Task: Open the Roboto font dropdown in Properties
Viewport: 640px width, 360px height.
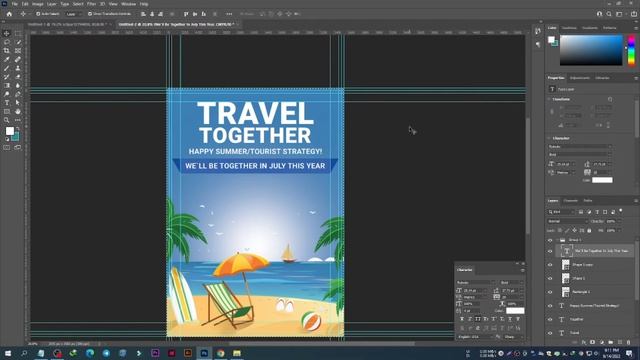Action: click(580, 147)
